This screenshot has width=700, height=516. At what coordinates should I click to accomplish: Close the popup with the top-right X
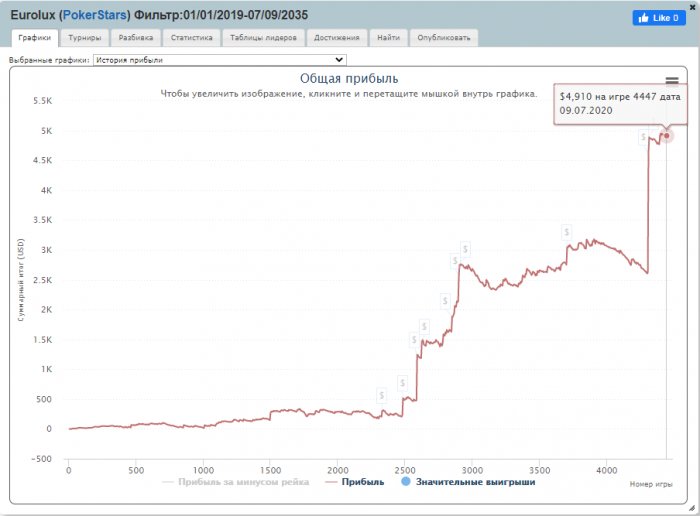tap(693, 7)
